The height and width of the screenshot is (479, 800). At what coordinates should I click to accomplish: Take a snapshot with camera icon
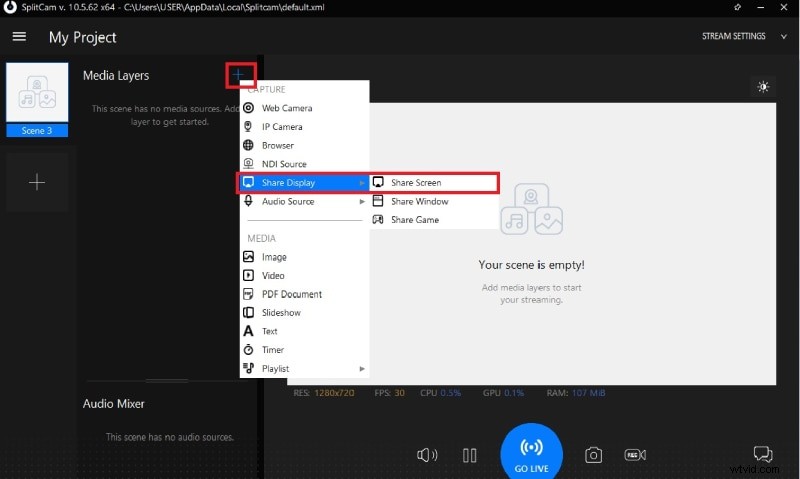593,455
